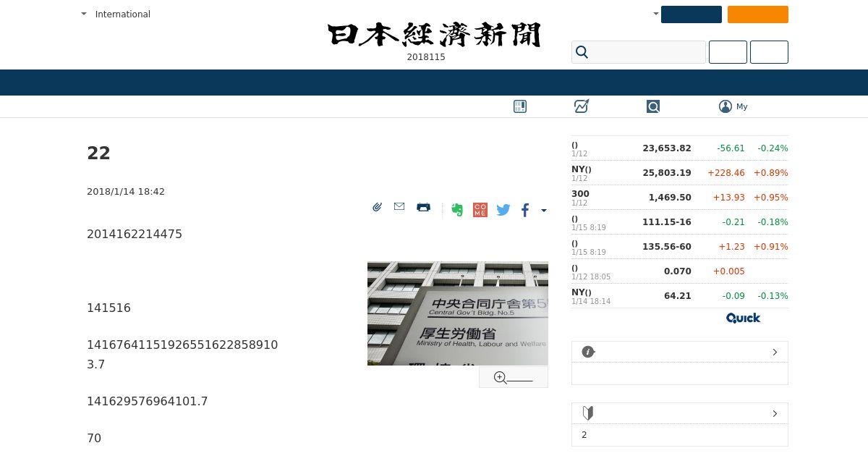The height and width of the screenshot is (456, 868).
Task: Click the paperclip save-article icon
Action: 377,207
